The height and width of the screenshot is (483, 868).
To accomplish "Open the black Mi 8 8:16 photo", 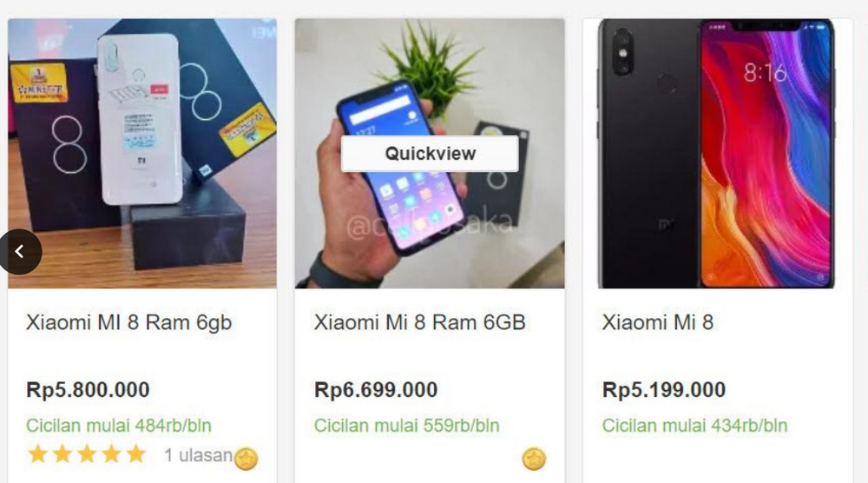I will tap(718, 154).
